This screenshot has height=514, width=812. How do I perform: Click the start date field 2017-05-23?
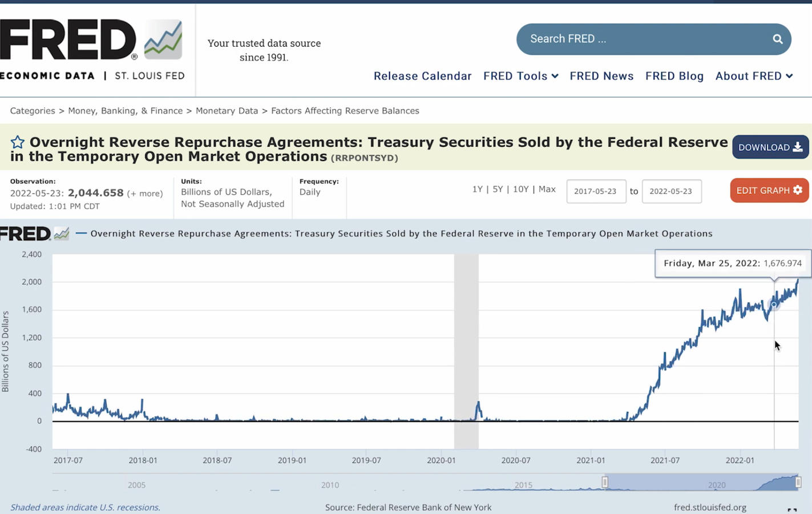596,191
